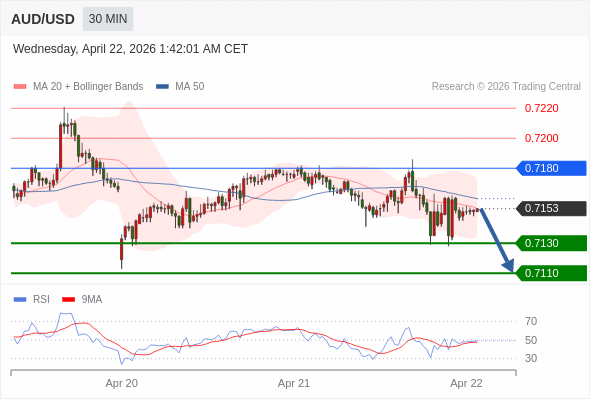Viewport: 590px width, 400px height.
Task: Click the 0.7200 resistance price label
Action: [x=541, y=138]
